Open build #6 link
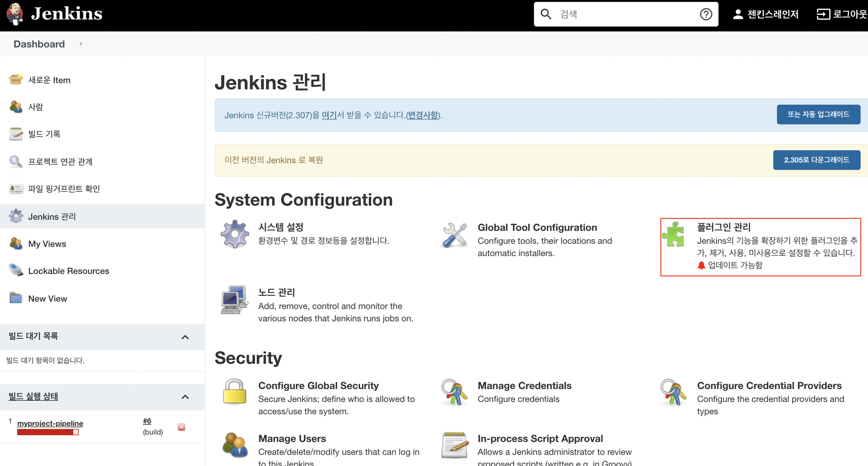 click(147, 421)
